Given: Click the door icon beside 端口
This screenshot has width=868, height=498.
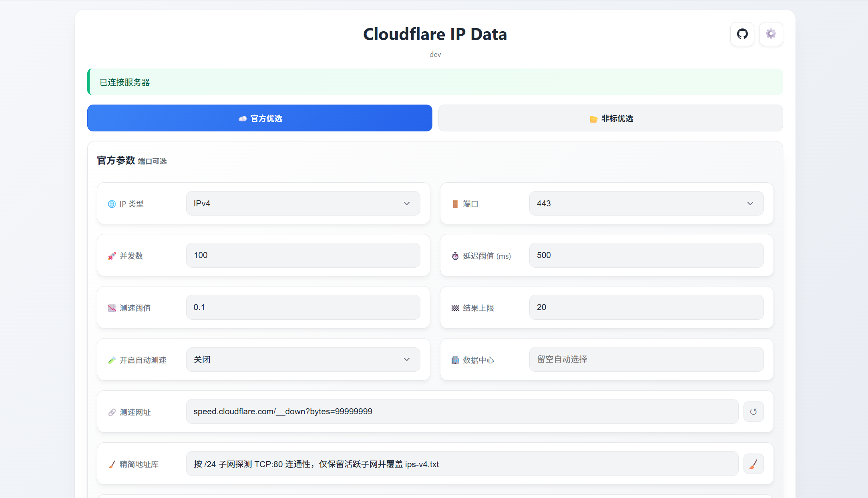Looking at the screenshot, I should tap(455, 204).
